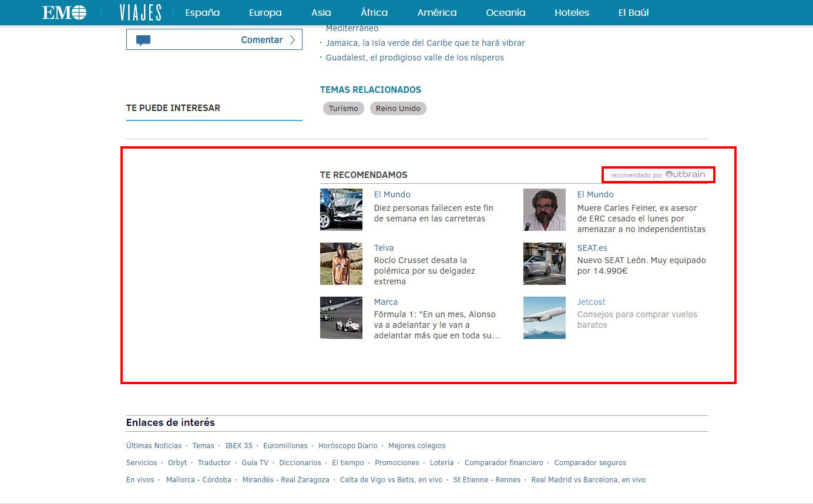Click the Turismo topic tag
This screenshot has width=813, height=504.
pyautogui.click(x=344, y=108)
